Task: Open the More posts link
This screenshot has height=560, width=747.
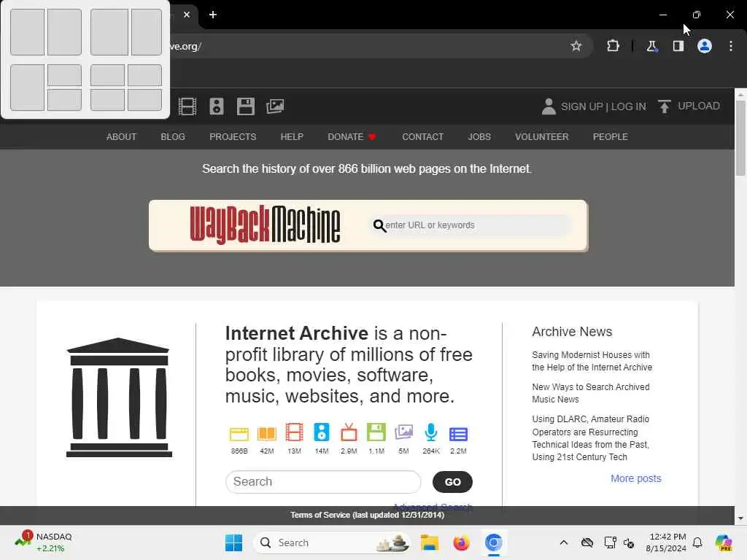Action: point(636,478)
